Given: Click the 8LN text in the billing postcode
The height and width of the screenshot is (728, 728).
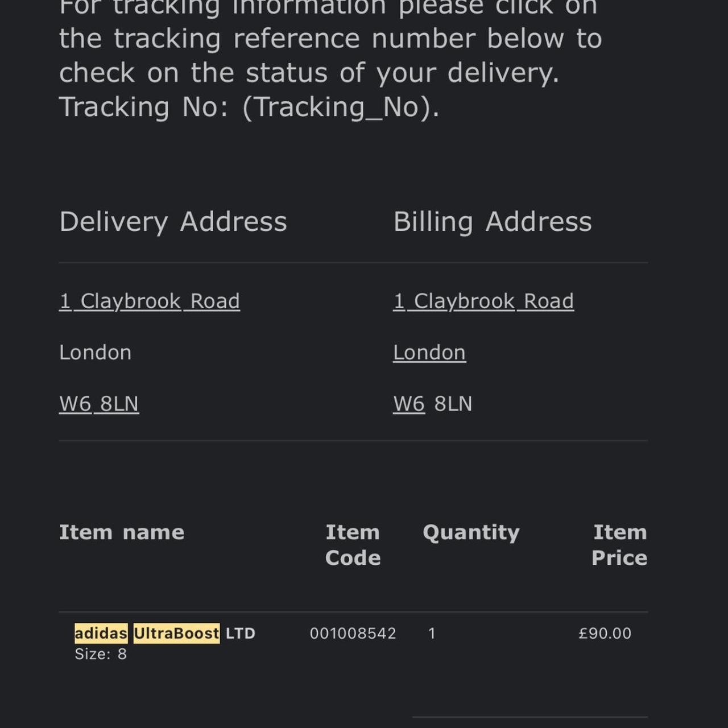Looking at the screenshot, I should tap(453, 404).
